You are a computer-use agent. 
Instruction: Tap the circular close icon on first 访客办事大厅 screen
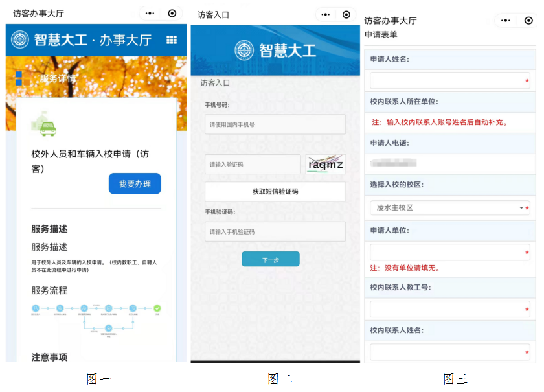(172, 13)
